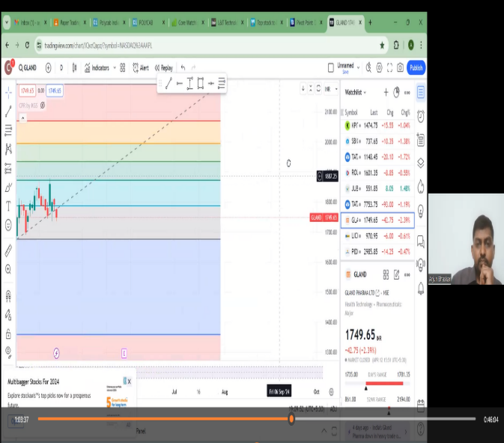This screenshot has height=443, width=504.
Task: Open GLAND details grid icon
Action: click(x=386, y=274)
